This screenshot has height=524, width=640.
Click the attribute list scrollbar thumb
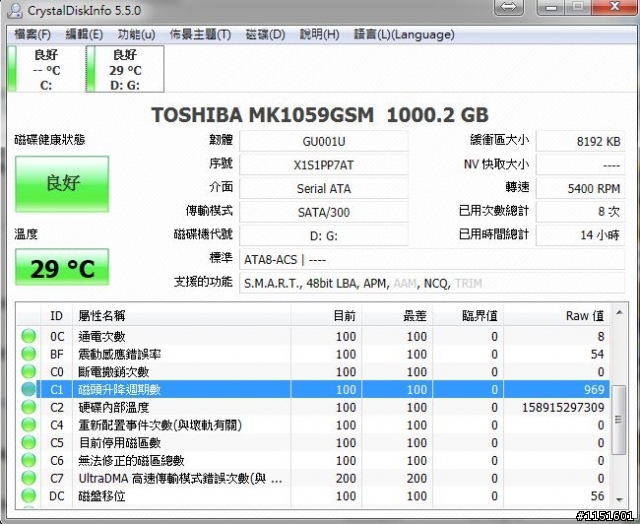point(619,420)
